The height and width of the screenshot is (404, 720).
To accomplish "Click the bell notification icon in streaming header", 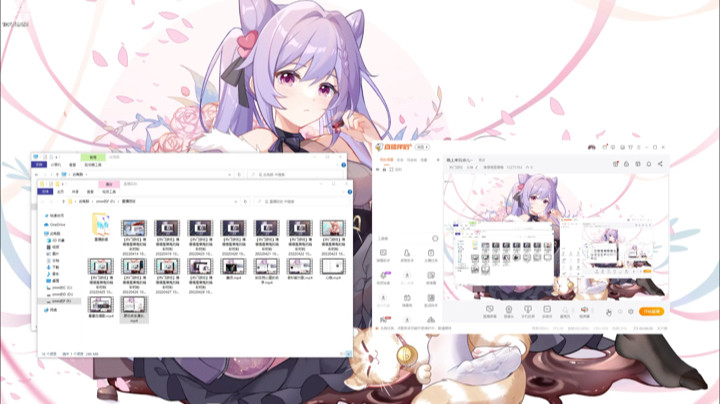I will pyautogui.click(x=649, y=163).
